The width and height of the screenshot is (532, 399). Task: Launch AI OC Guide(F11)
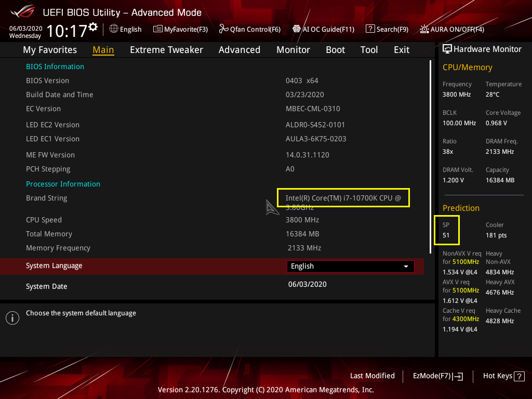(323, 29)
